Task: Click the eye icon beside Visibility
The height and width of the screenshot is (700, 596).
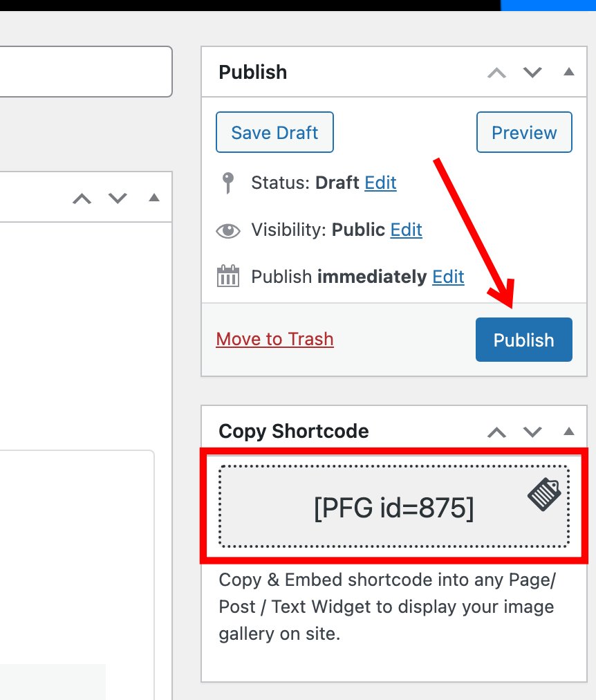Action: (228, 230)
